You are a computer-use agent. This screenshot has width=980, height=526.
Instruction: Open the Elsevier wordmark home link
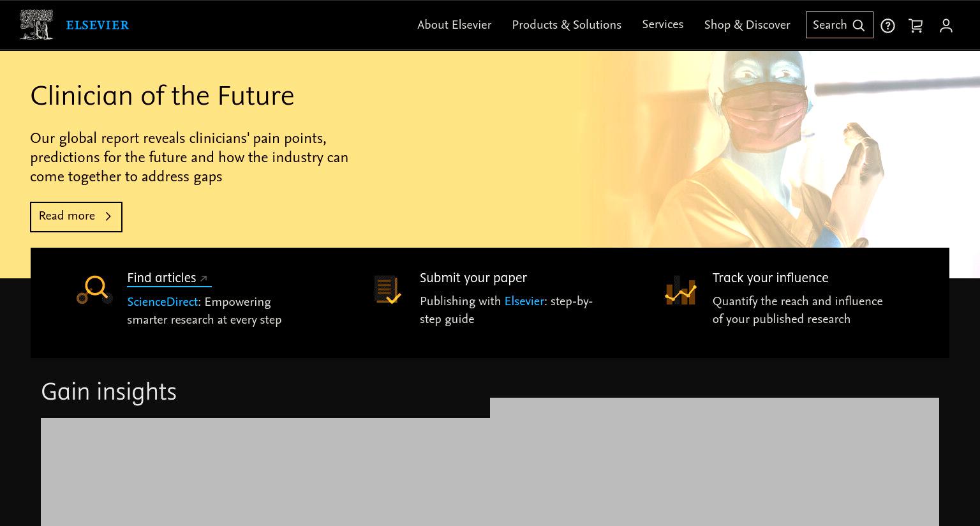click(x=98, y=25)
